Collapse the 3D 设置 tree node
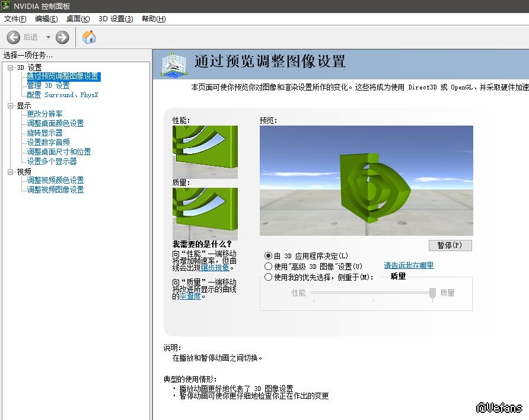The image size is (529, 420). pyautogui.click(x=11, y=68)
